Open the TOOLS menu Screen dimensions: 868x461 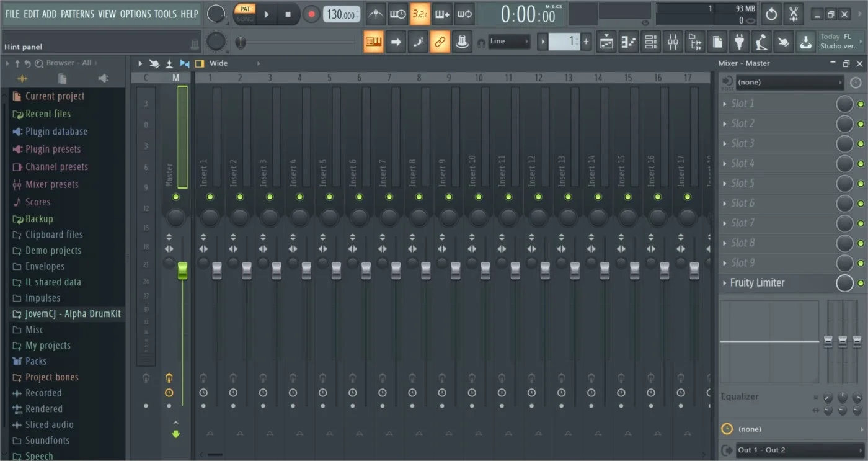point(166,14)
